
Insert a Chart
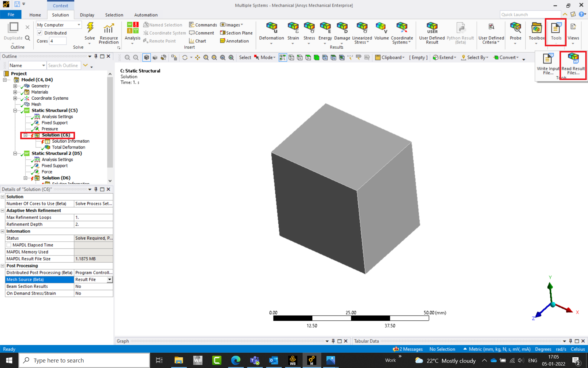pyautogui.click(x=198, y=41)
